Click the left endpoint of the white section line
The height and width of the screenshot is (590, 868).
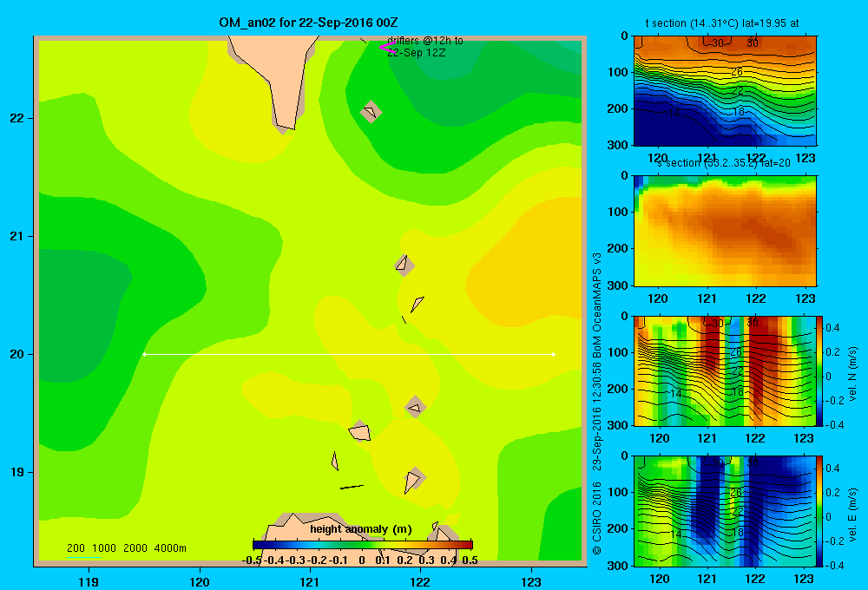[x=144, y=354]
